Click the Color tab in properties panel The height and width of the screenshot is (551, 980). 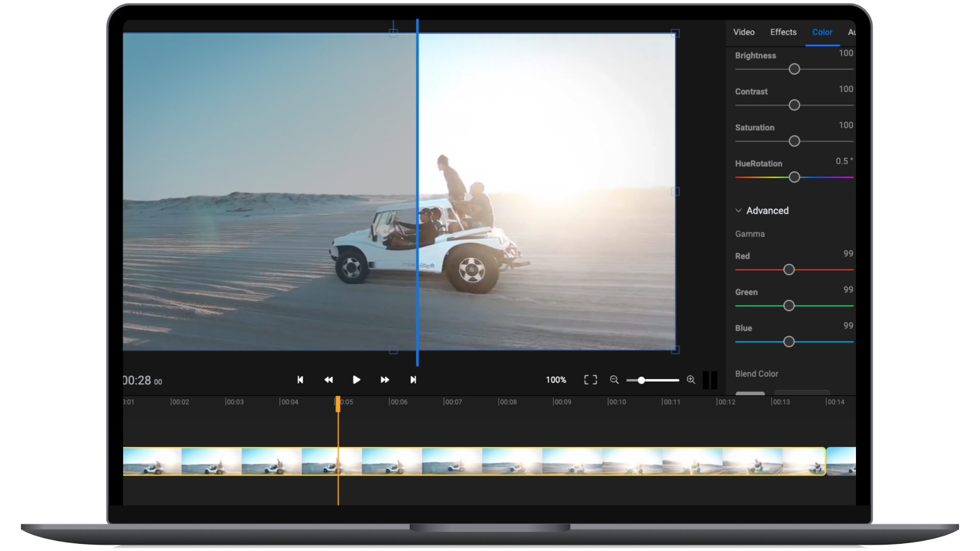[822, 32]
